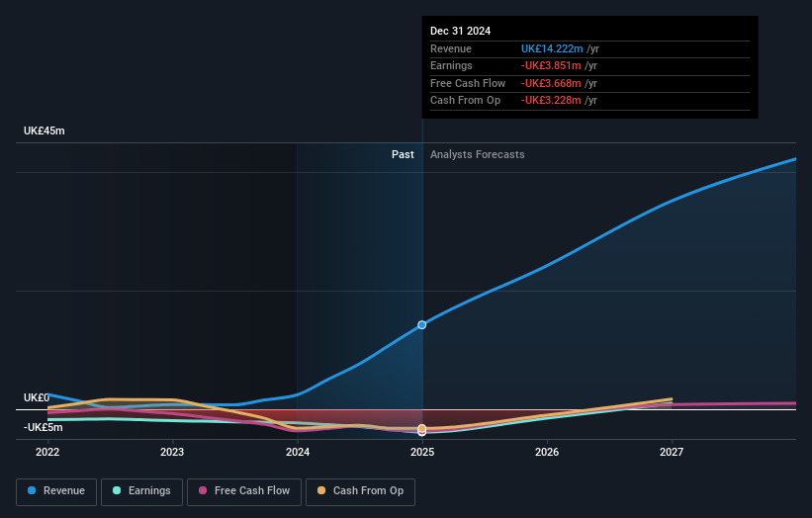Click the Revenue row label in tooltip
Viewport: 812px width, 518px height.
click(451, 48)
